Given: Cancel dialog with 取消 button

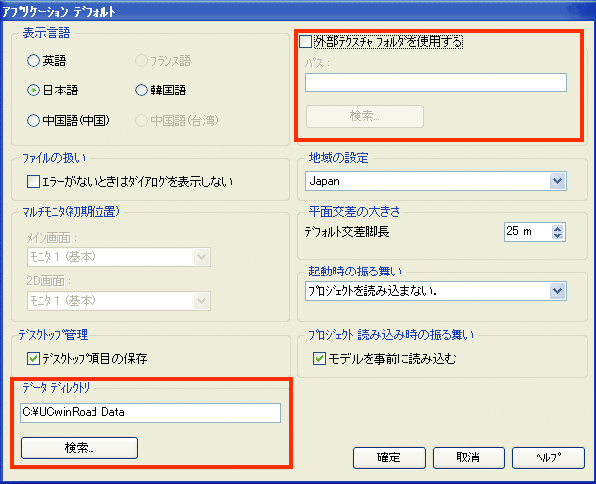Looking at the screenshot, I should click(469, 457).
